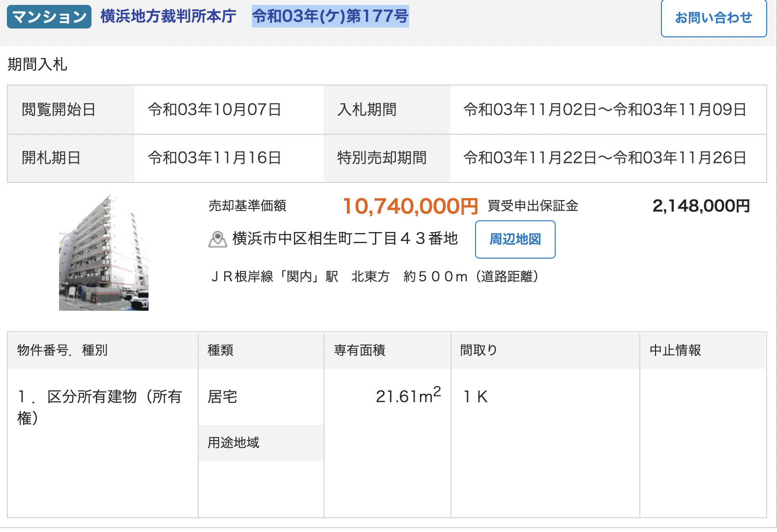Image resolution: width=777 pixels, height=532 pixels.
Task: Open the 周辺地図 map button
Action: coord(515,239)
